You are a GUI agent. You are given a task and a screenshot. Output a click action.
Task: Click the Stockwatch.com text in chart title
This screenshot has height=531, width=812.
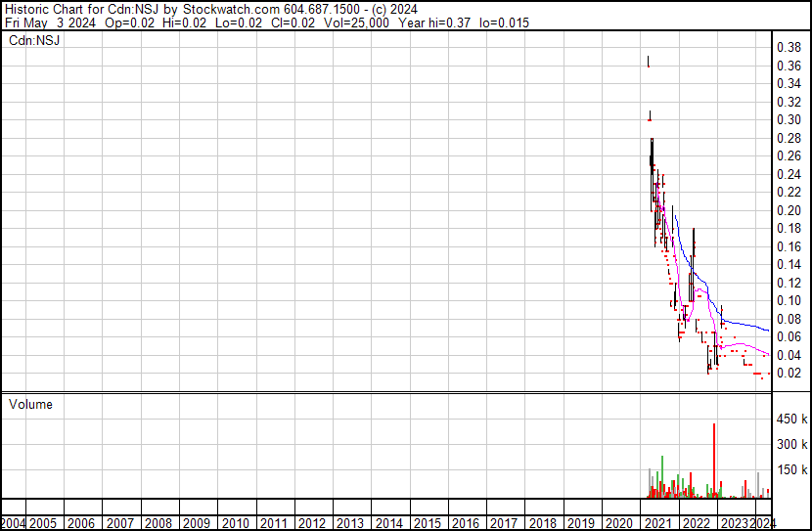pyautogui.click(x=222, y=9)
